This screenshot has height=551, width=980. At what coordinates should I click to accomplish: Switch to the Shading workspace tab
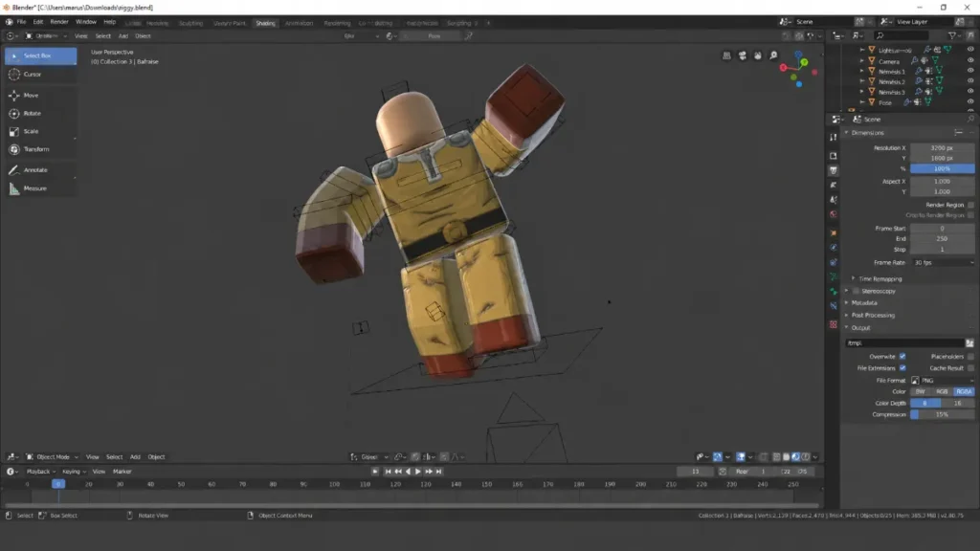265,23
